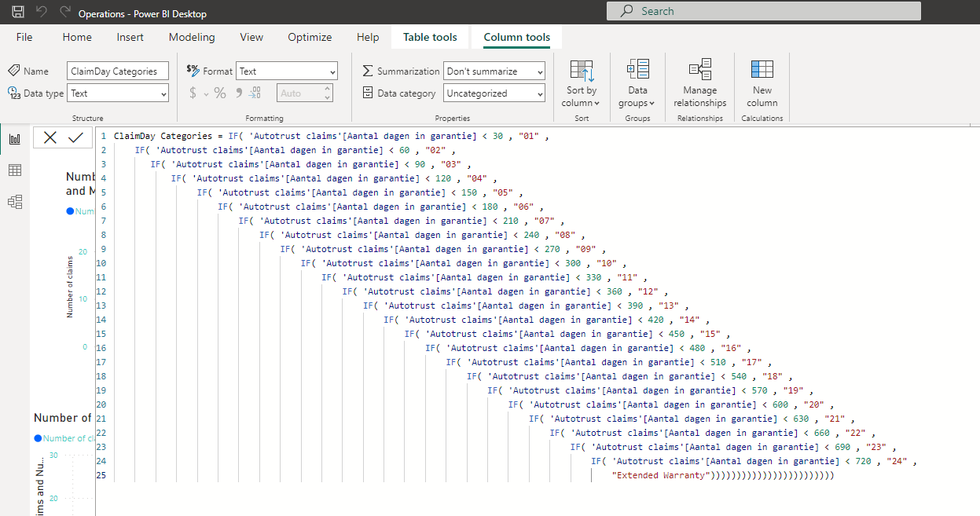The width and height of the screenshot is (980, 516).
Task: Click the search magnifier icon
Action: click(x=626, y=11)
